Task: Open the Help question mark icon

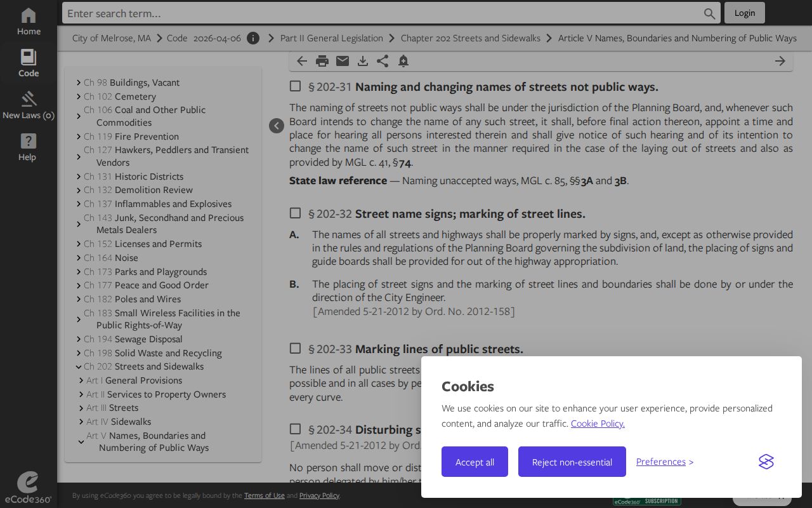Action: coord(29,141)
